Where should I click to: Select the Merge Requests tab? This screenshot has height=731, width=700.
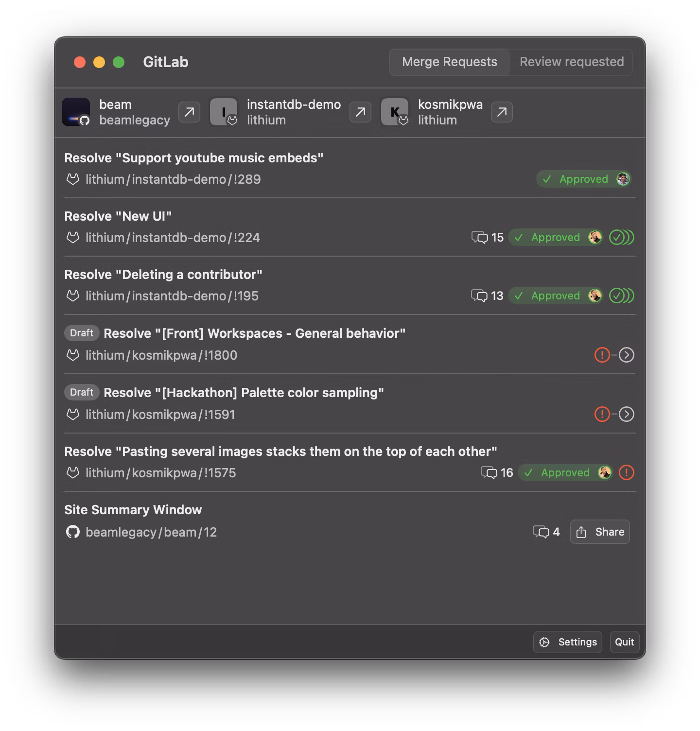coord(450,62)
